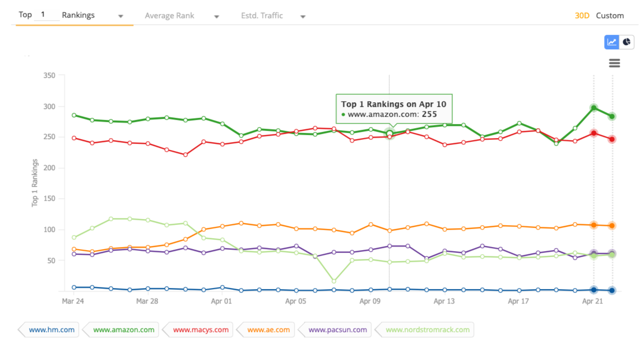Click the 350 y-axis value
The width and height of the screenshot is (644, 357).
pos(49,75)
